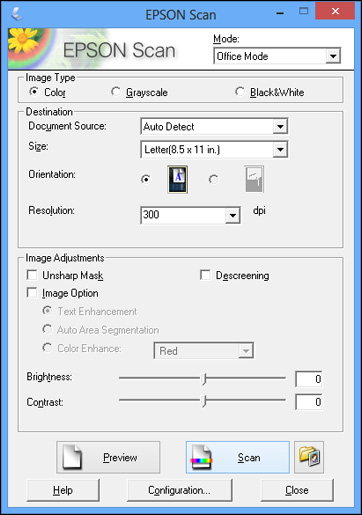Click the portrait orientation icon

tap(177, 179)
